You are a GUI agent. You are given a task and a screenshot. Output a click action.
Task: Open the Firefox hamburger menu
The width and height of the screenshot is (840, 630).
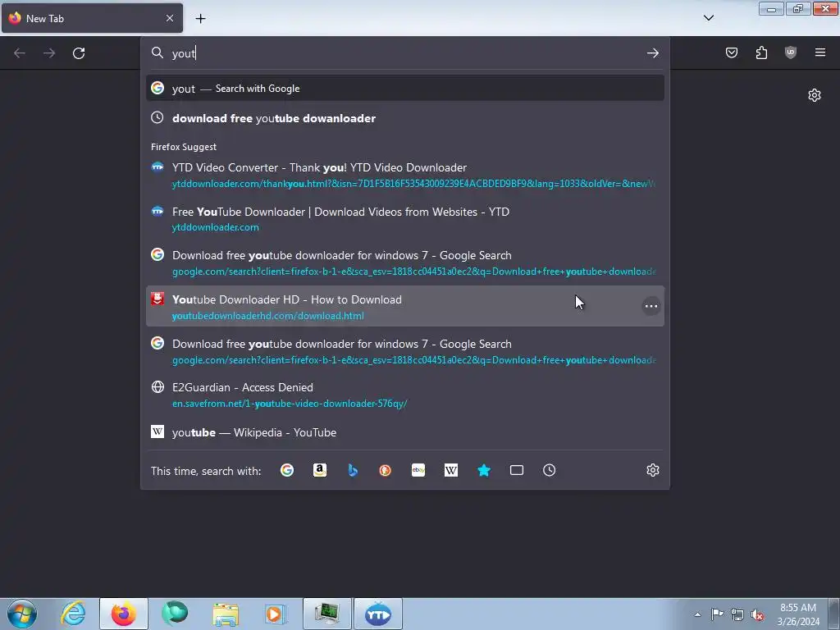820,52
